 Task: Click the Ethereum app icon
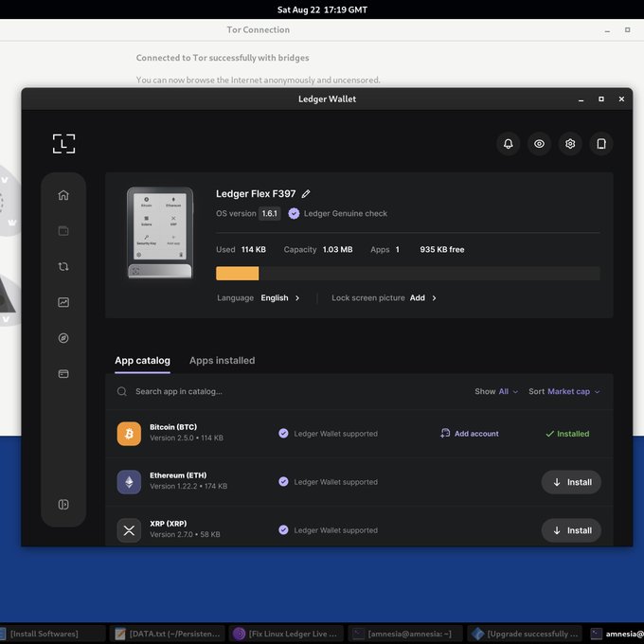(x=129, y=482)
